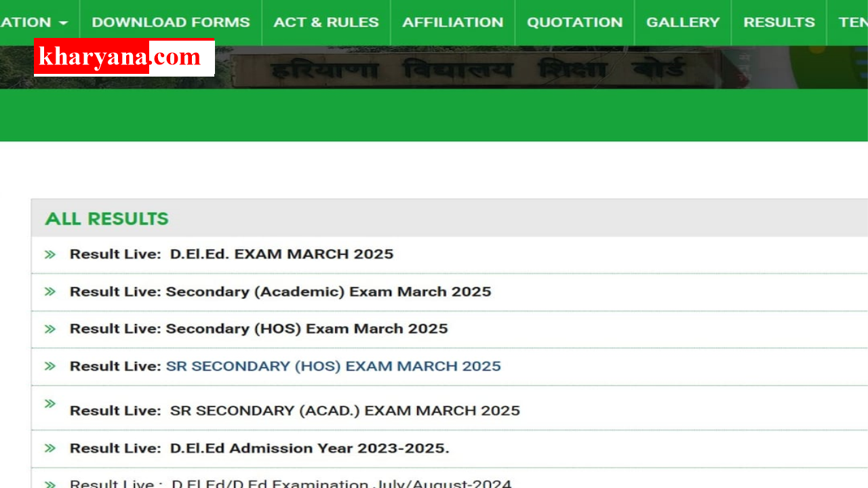Click arrow icon beside D.El.Ed. EXAM MARCH 2025
The width and height of the screenshot is (868, 488).
point(50,255)
